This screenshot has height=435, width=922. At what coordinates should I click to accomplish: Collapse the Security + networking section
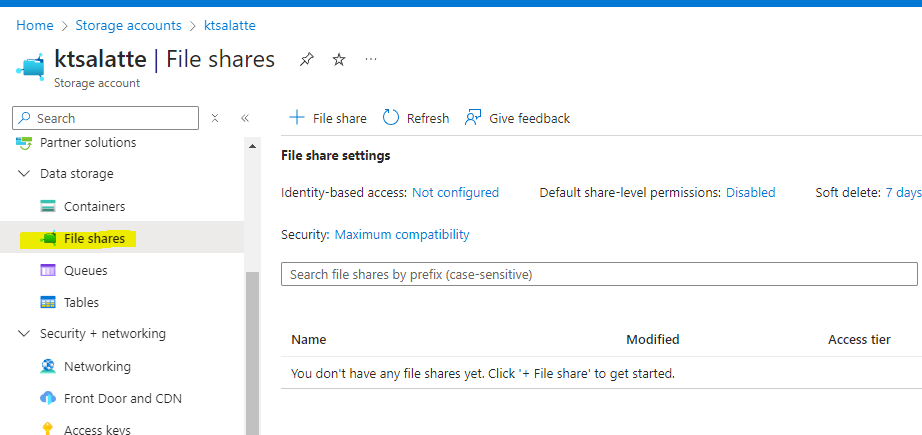coord(24,334)
